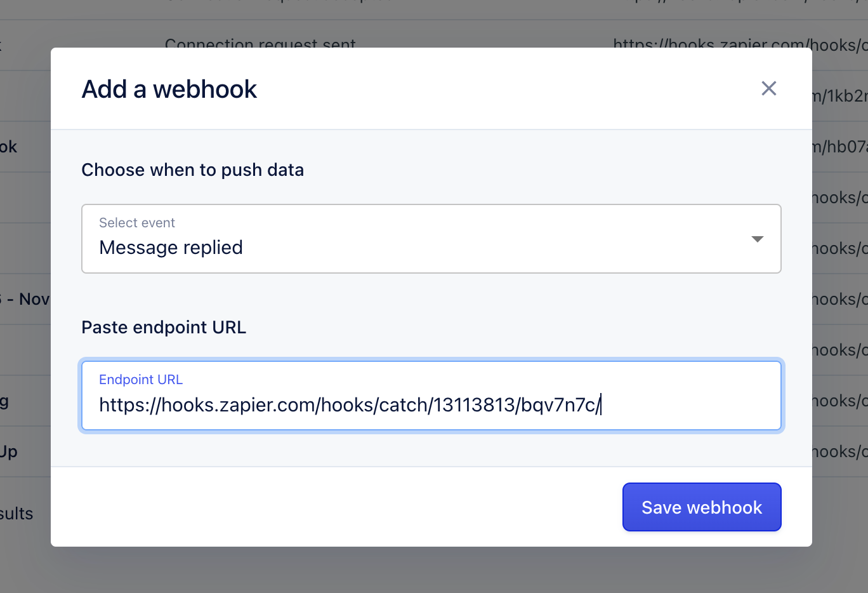The height and width of the screenshot is (593, 868).
Task: Click the partially hidden Nov row text
Action: [25, 299]
